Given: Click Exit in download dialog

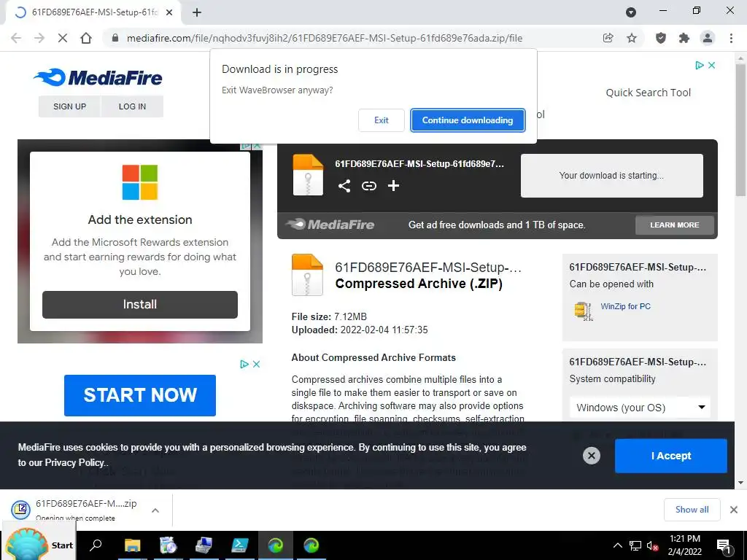Looking at the screenshot, I should pyautogui.click(x=381, y=120).
